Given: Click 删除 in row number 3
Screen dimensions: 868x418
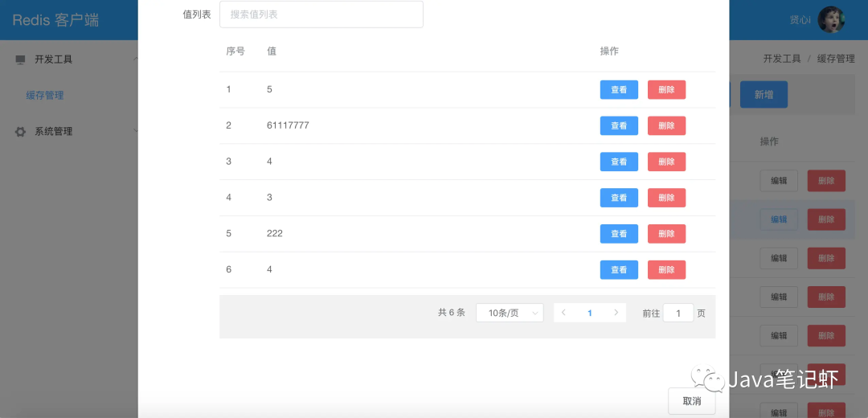Looking at the screenshot, I should coord(666,162).
